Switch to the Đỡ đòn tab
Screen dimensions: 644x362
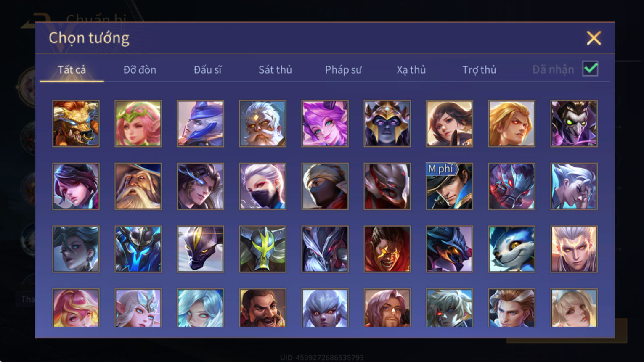point(140,69)
